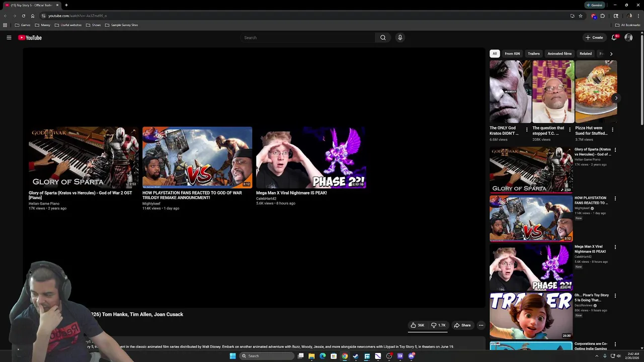Open the CalebHart42 channel link under endscreen video
644x362 pixels.
[x=266, y=199]
